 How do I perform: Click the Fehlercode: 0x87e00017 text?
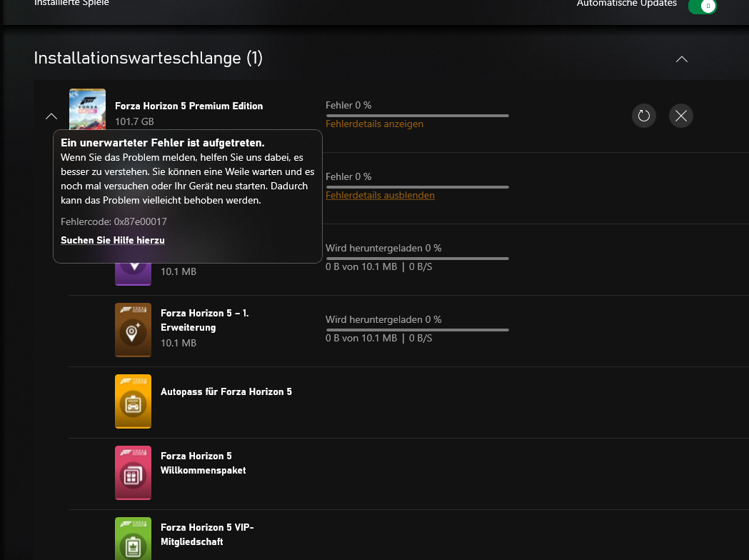pos(114,221)
